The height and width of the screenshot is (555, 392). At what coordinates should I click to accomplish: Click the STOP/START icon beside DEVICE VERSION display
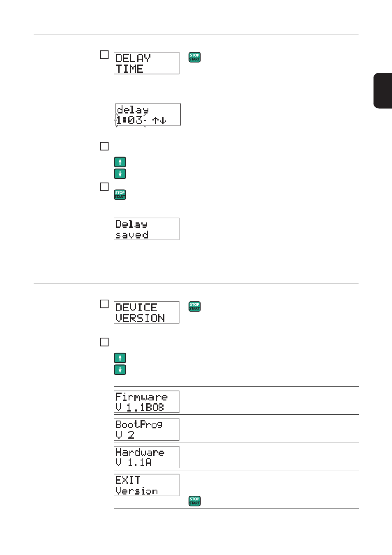(x=194, y=306)
